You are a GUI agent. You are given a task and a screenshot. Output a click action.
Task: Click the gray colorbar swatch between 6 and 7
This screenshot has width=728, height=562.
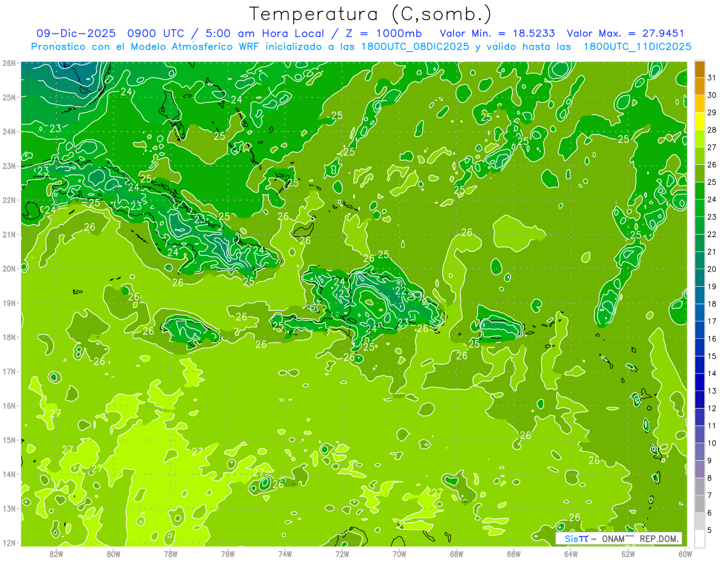(699, 504)
